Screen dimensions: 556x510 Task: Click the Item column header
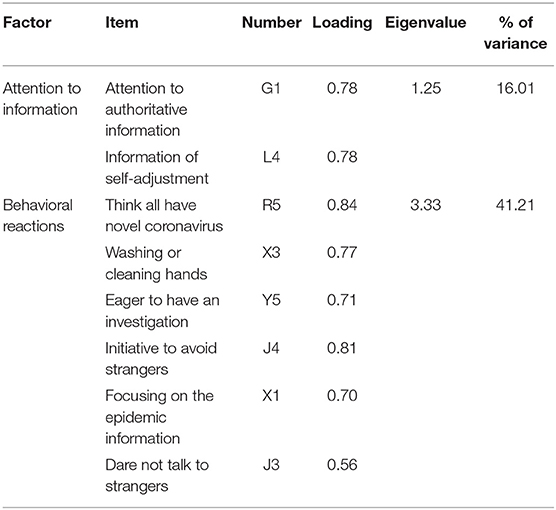point(122,23)
